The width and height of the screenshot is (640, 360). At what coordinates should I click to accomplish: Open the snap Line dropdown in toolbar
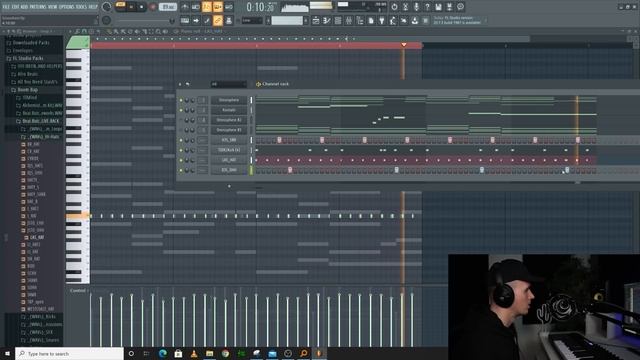pos(251,20)
